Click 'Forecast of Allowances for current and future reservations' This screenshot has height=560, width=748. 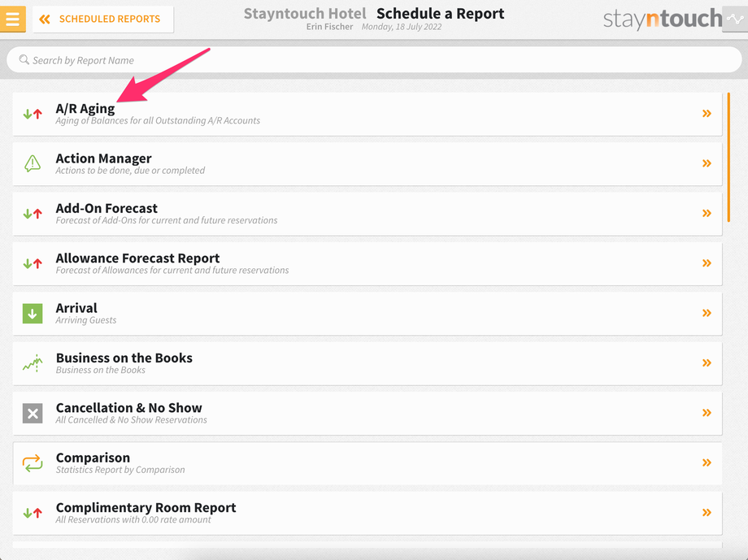(x=172, y=271)
